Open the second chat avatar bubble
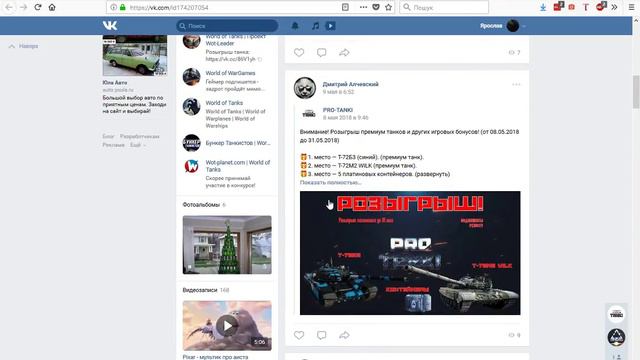 (616, 337)
